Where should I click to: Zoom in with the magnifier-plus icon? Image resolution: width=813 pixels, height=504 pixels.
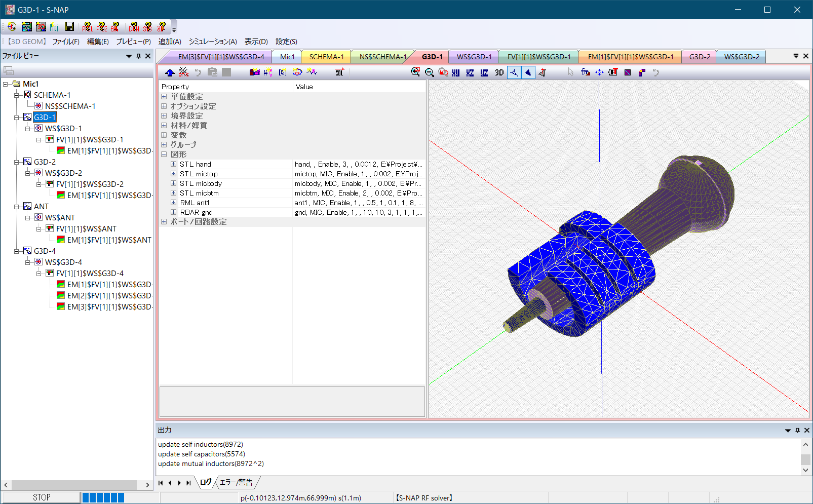pos(415,72)
